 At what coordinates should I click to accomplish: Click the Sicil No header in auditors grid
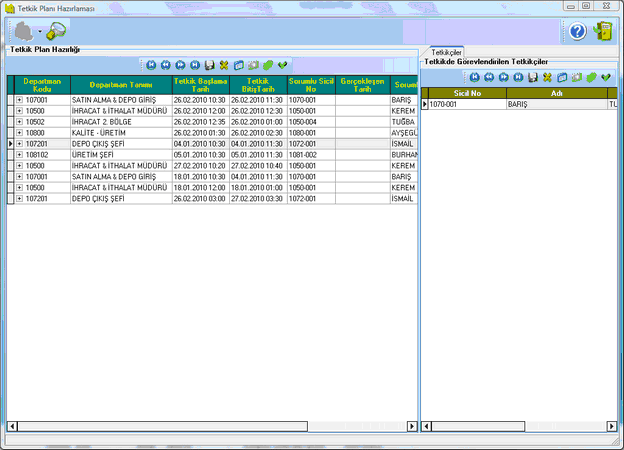point(467,93)
